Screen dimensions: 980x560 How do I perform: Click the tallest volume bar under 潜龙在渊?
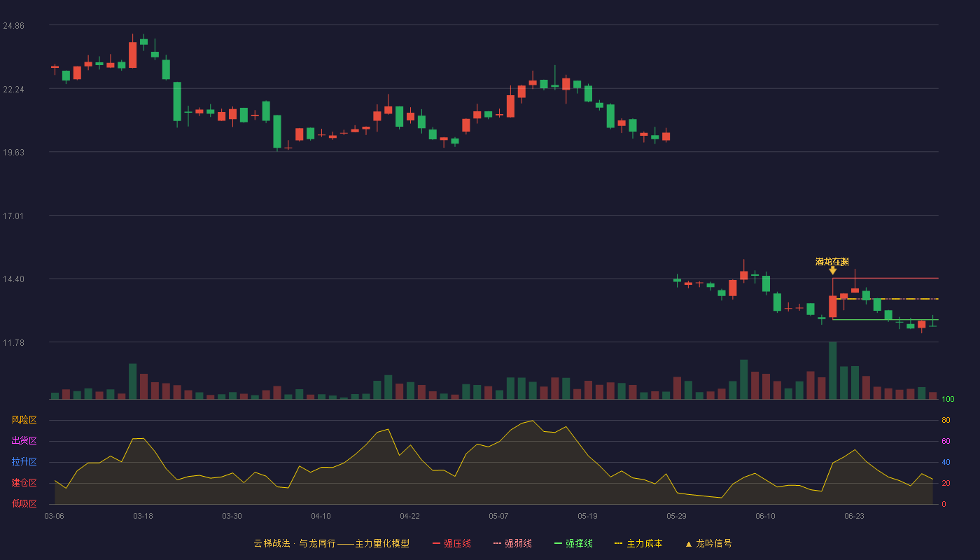832,370
